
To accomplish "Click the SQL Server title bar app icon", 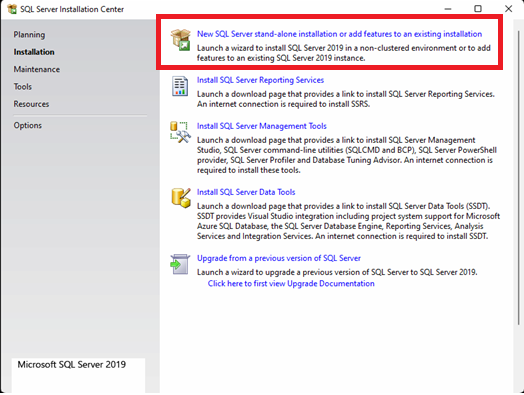I will pos(12,9).
